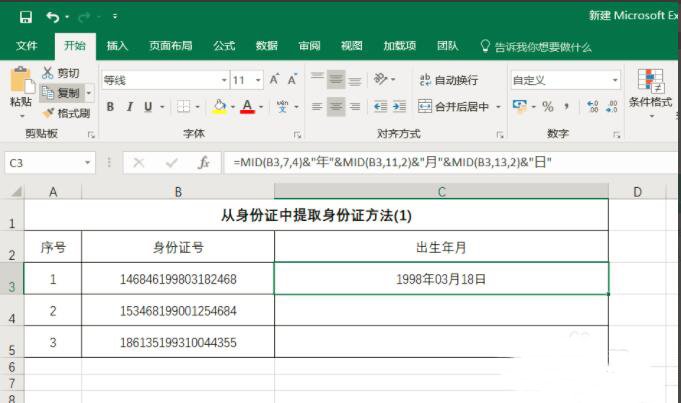
Task: Confirm the formula entry with the checkmark
Action: point(172,163)
